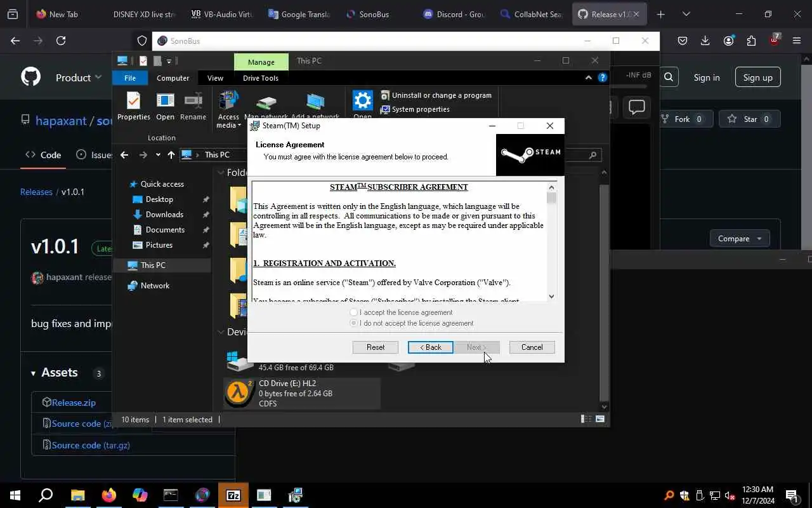Select the CD Drive (E:) HL2 icon
This screenshot has height=508, width=812.
[x=239, y=393]
